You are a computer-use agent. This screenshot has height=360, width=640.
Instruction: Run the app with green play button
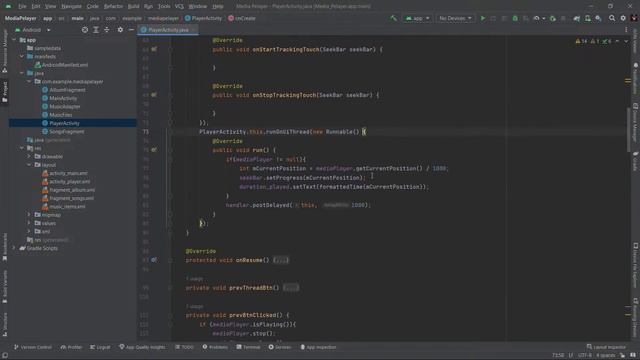tap(483, 18)
